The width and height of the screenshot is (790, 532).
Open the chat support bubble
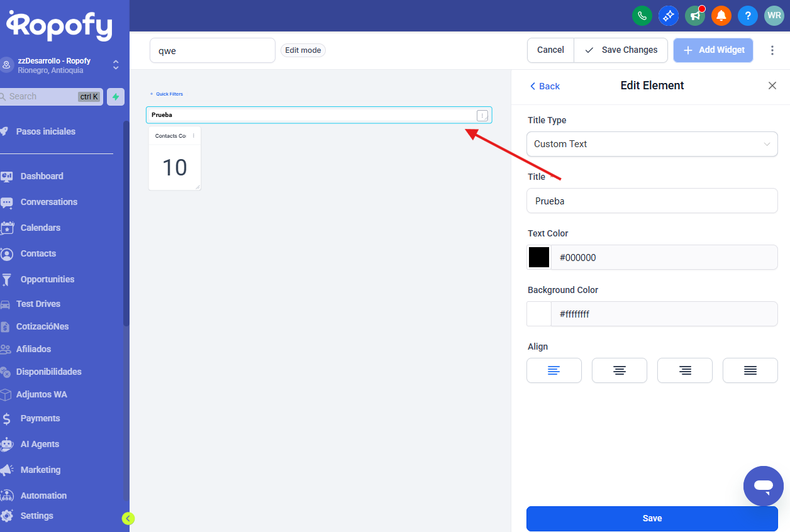click(763, 486)
